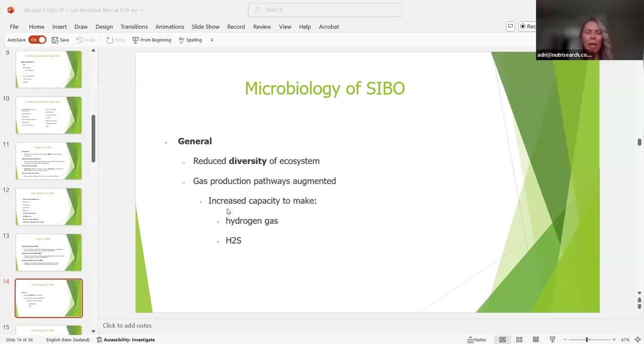This screenshot has height=344, width=644.
Task: Open the Acrobat tab
Action: [329, 27]
